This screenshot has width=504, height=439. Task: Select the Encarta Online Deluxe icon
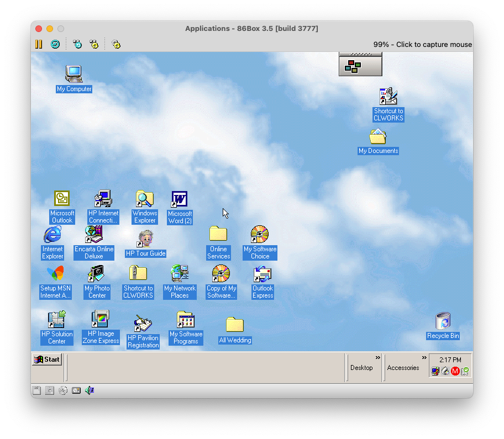(x=94, y=243)
